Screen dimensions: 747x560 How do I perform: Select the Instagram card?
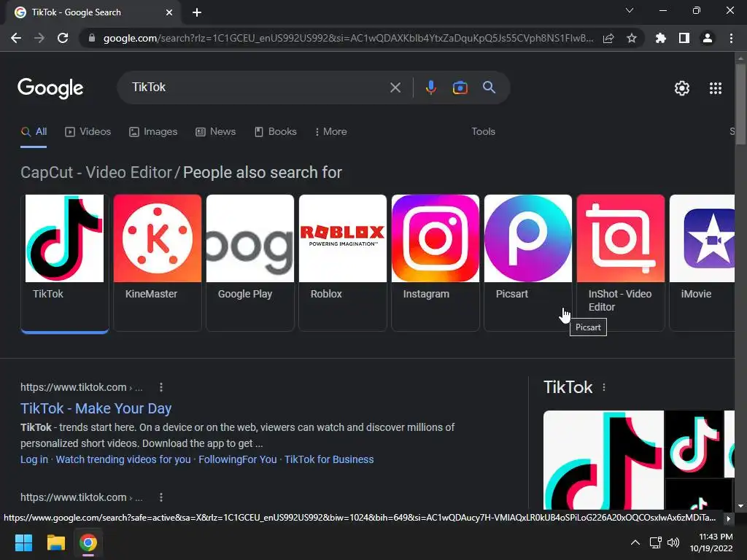436,262
